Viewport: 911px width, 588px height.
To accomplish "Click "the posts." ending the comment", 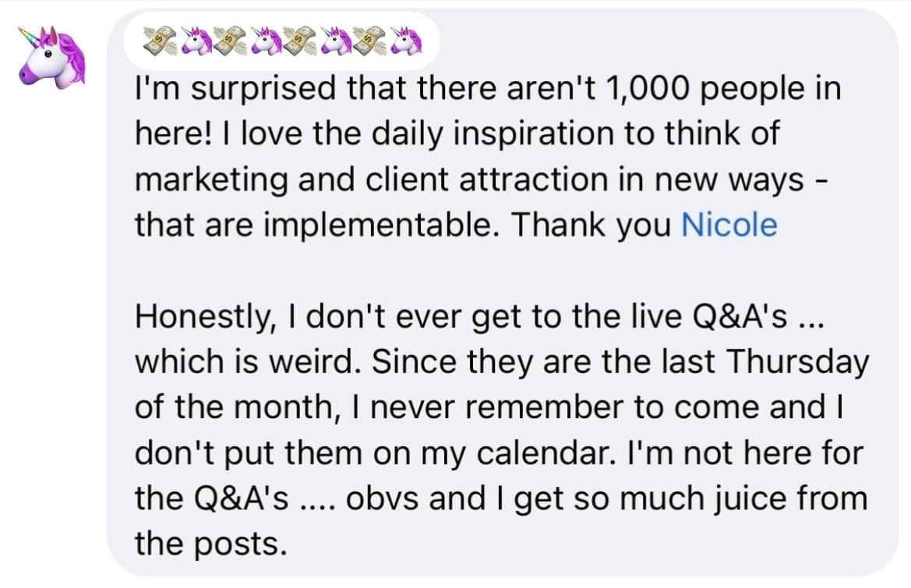I will [x=211, y=544].
